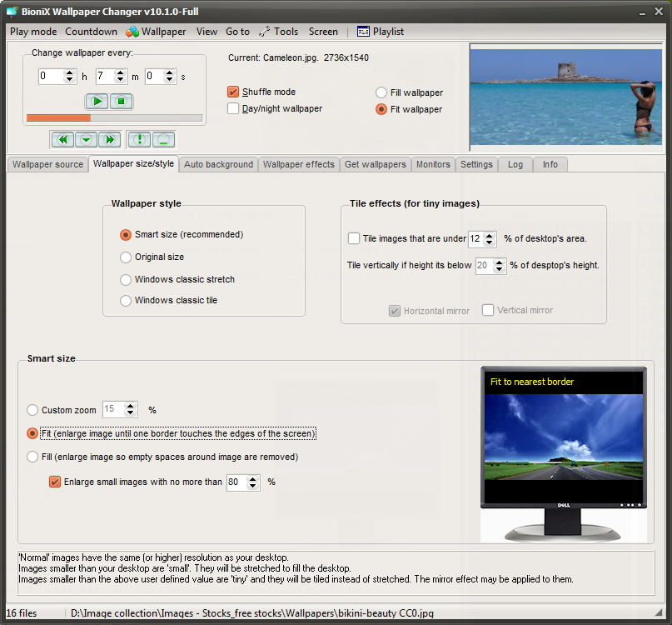Increase tile vertical height percent spinner
This screenshot has width=672, height=625.
[499, 262]
